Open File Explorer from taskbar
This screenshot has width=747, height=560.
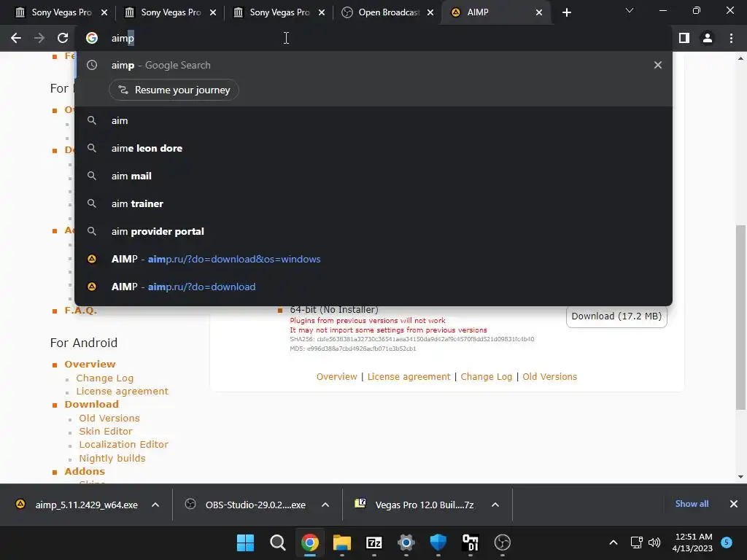point(341,542)
